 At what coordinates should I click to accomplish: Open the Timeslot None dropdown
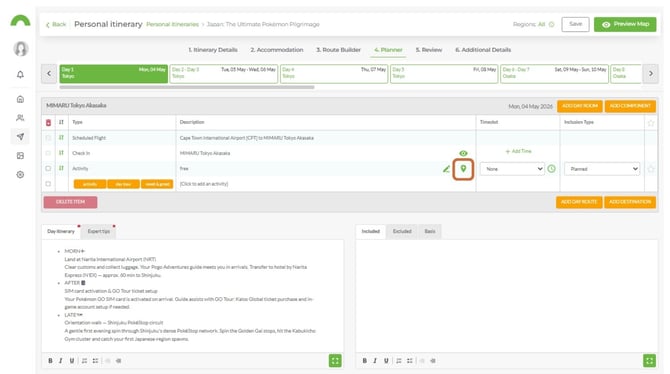point(512,169)
